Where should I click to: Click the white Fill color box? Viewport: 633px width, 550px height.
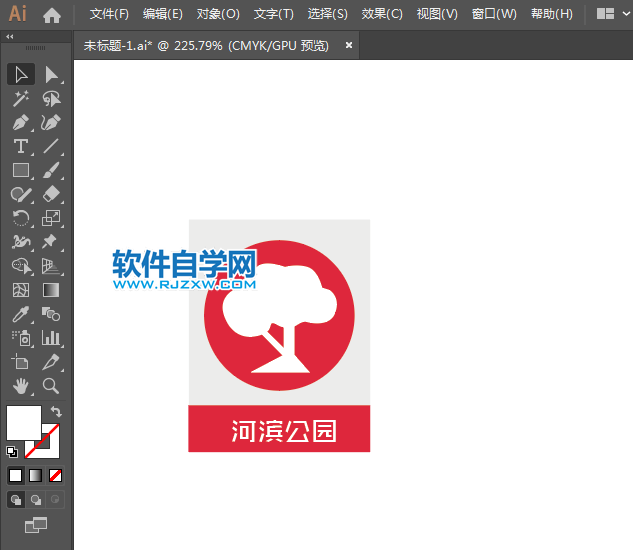pos(23,422)
